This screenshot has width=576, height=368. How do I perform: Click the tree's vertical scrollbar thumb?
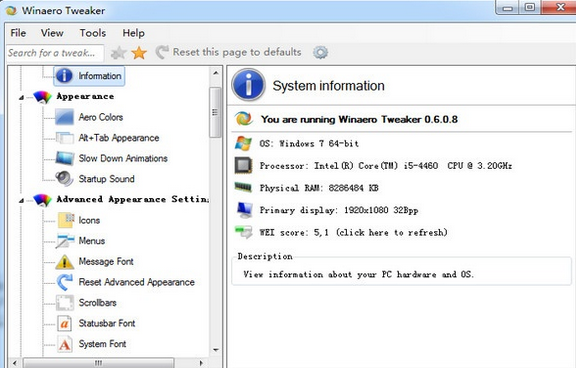[215, 112]
